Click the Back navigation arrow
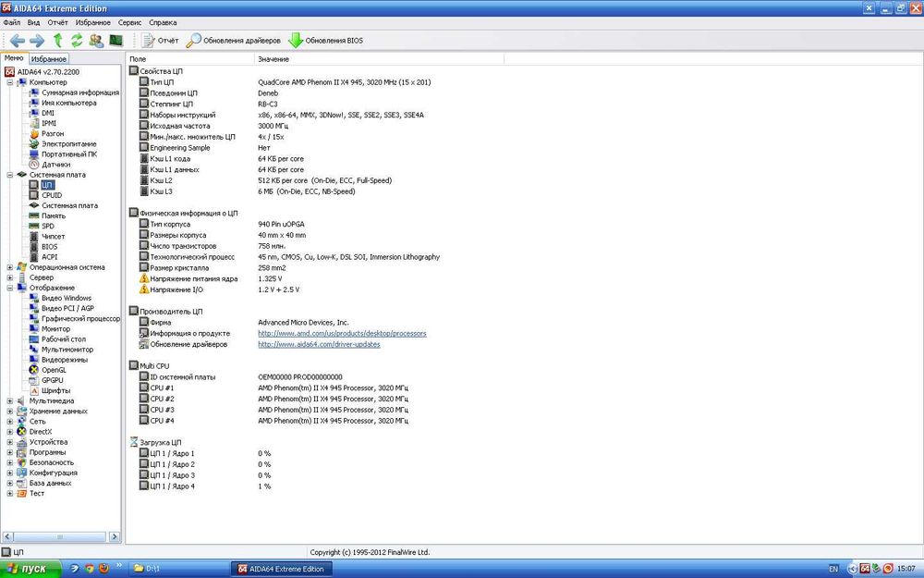Viewport: 924px width, 578px height. [x=18, y=41]
